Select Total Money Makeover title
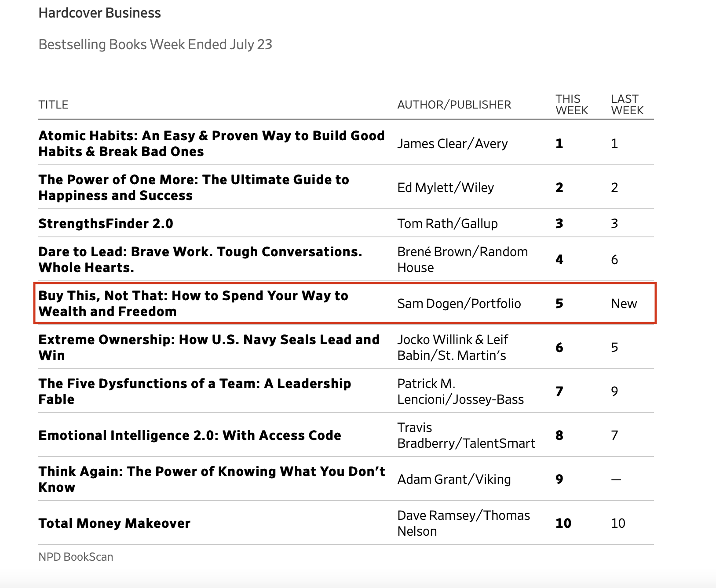The image size is (716, 588). pos(114,523)
